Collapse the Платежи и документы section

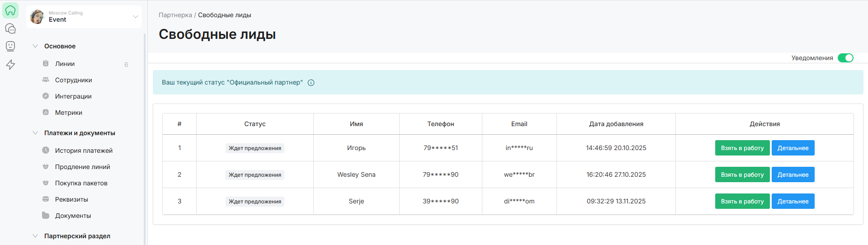35,133
